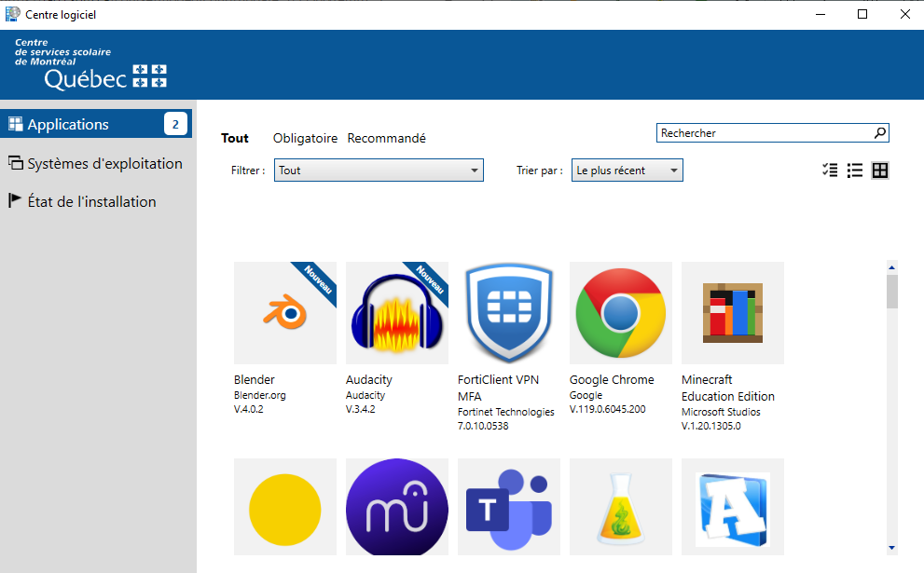Viewport: 924px width, 573px height.
Task: Open the Microsoft Teams icon
Action: [x=509, y=507]
